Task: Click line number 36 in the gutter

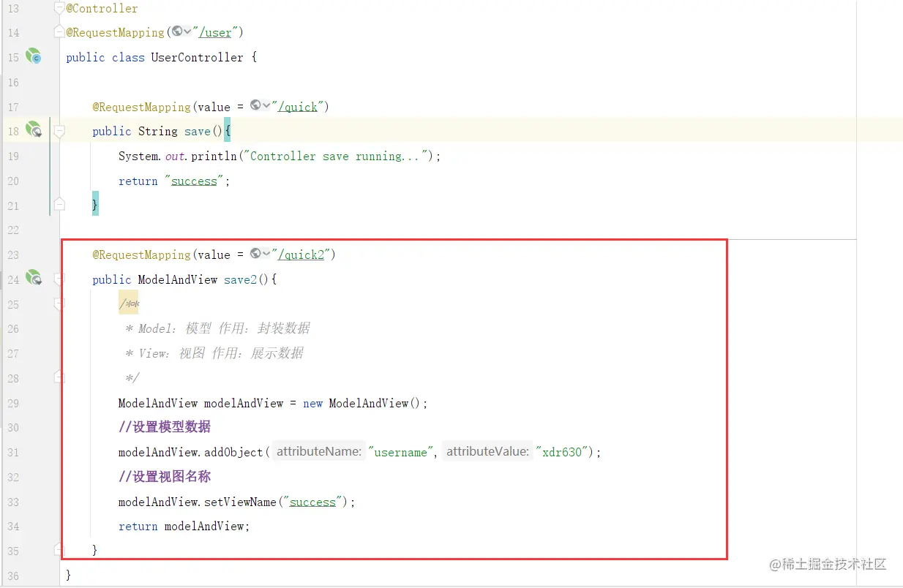Action: pyautogui.click(x=13, y=576)
